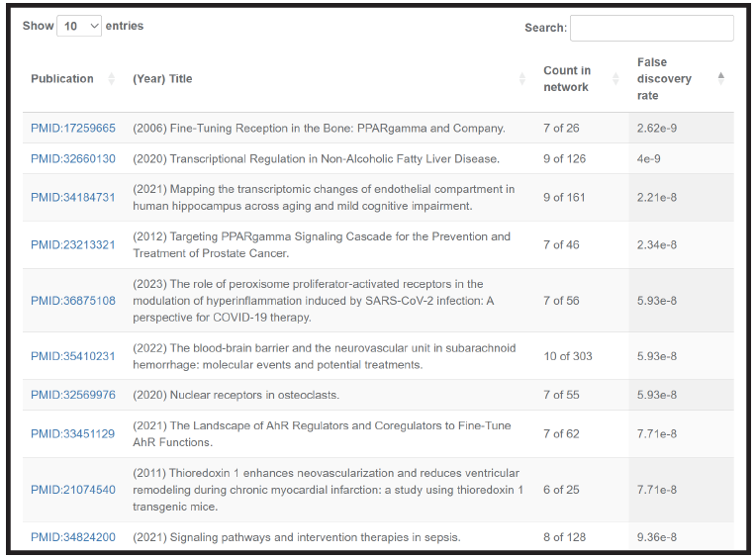Image resolution: width=756 pixels, height=558 pixels.
Task: Click FDR value '4e-9'
Action: pyautogui.click(x=649, y=158)
